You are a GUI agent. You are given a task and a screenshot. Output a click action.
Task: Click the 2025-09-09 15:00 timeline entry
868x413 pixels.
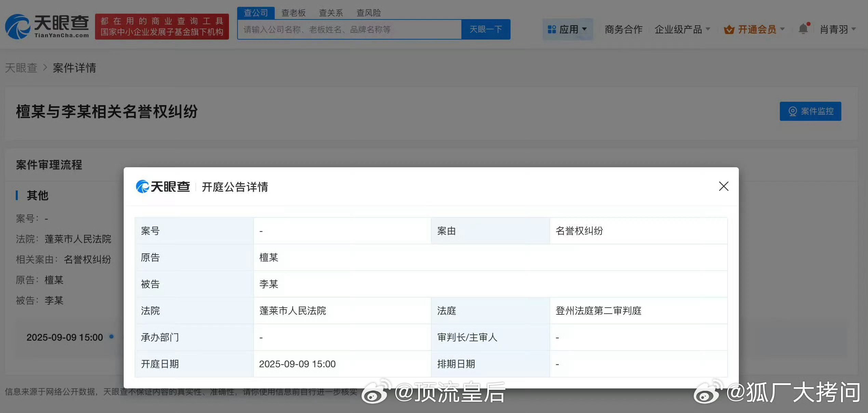(x=65, y=337)
